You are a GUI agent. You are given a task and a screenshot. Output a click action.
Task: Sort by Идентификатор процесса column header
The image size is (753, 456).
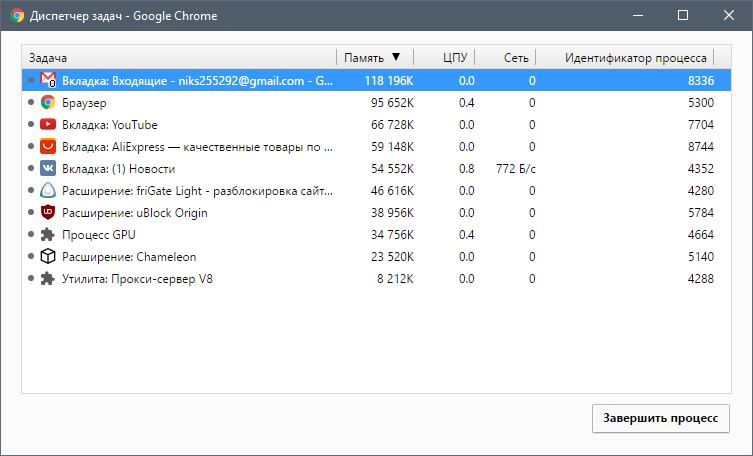625,58
